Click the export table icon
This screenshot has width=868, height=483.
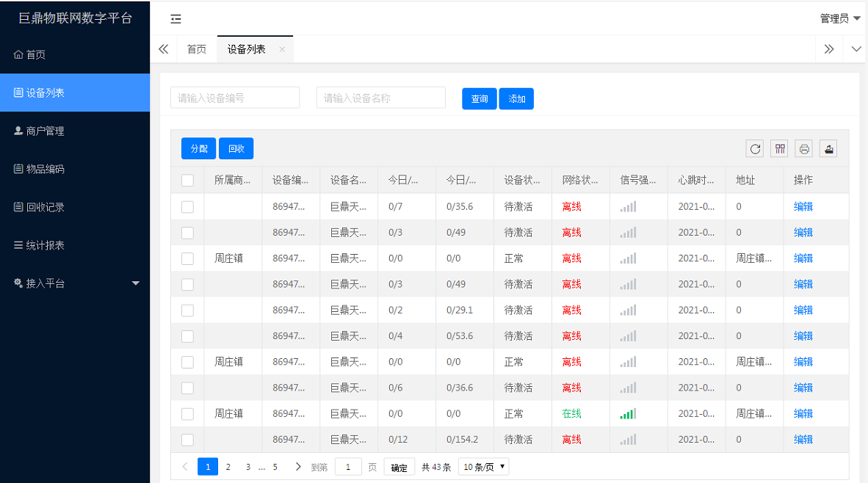[828, 149]
